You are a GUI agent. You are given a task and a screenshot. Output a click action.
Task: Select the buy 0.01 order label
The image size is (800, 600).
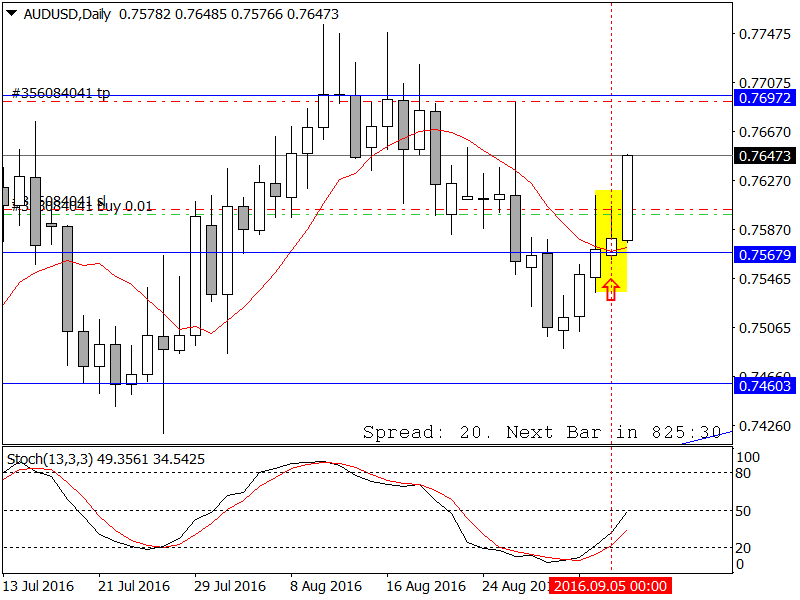(124, 206)
